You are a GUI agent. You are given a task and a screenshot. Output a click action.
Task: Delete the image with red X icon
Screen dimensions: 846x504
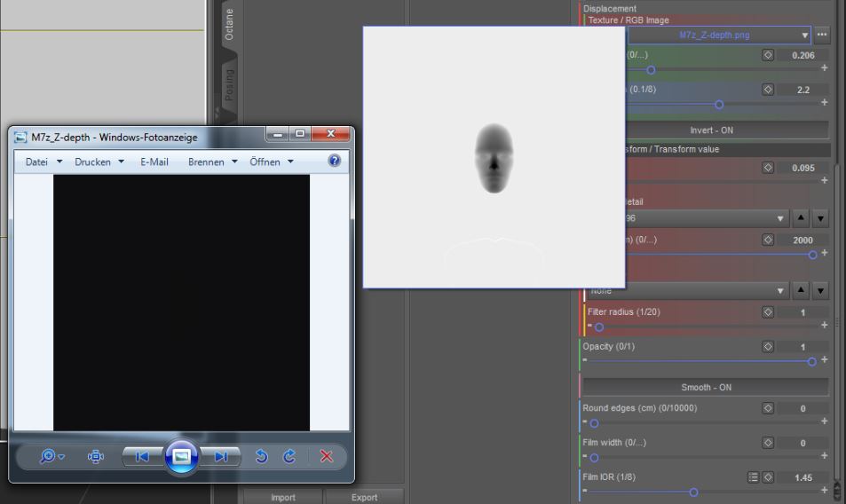[327, 457]
